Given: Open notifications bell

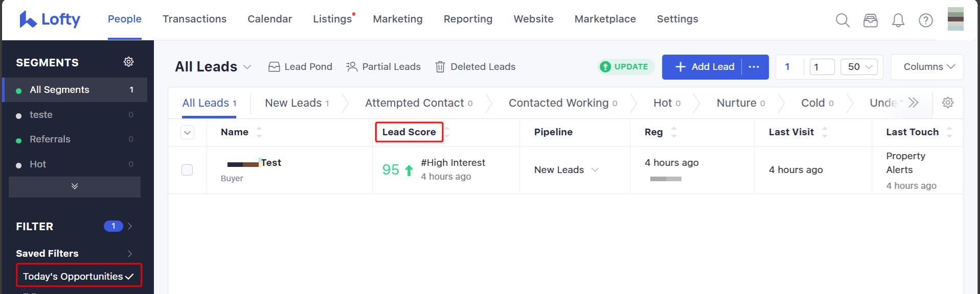Looking at the screenshot, I should pos(898,20).
